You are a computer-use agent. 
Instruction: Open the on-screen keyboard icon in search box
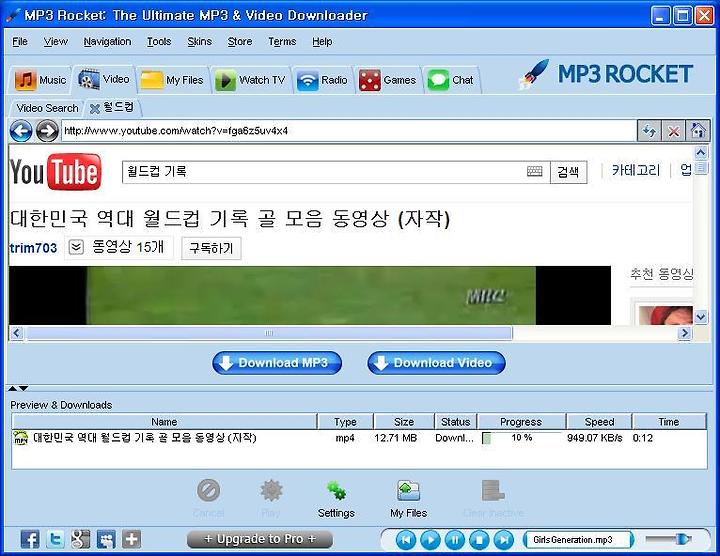click(534, 172)
